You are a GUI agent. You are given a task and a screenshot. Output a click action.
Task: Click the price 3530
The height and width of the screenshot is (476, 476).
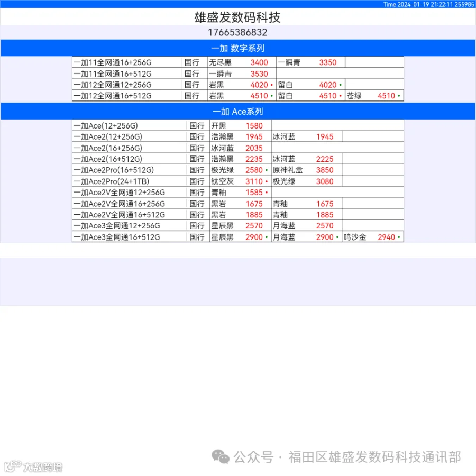tap(259, 74)
